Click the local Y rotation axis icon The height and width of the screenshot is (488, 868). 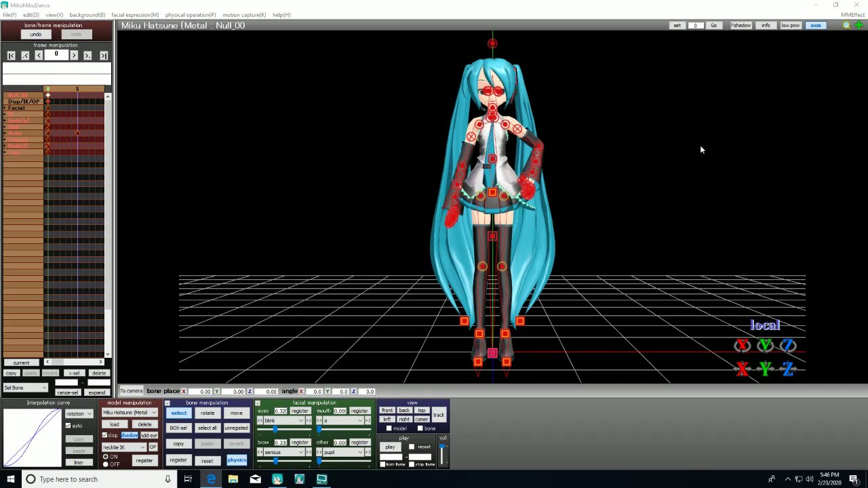coord(765,346)
